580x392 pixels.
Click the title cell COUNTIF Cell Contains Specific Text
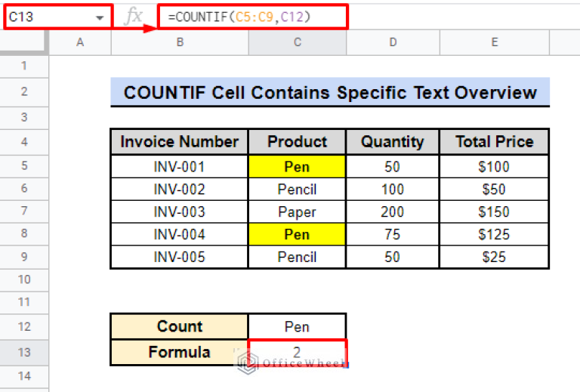pos(330,93)
